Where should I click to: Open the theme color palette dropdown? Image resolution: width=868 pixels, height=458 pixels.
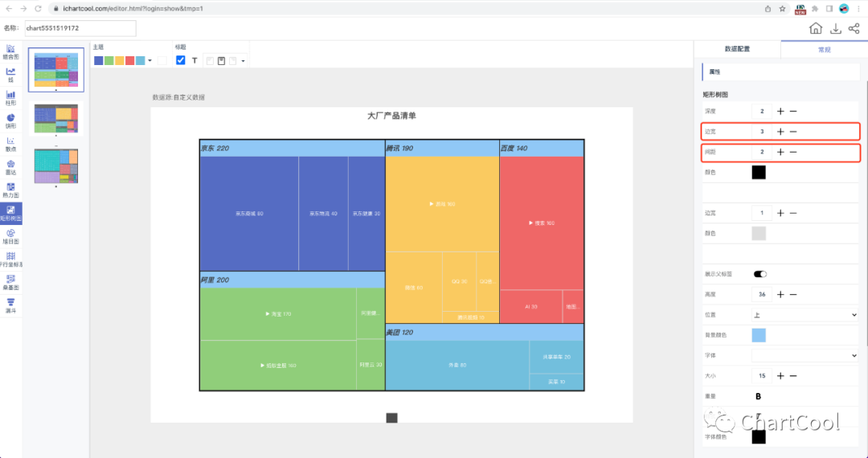click(150, 61)
